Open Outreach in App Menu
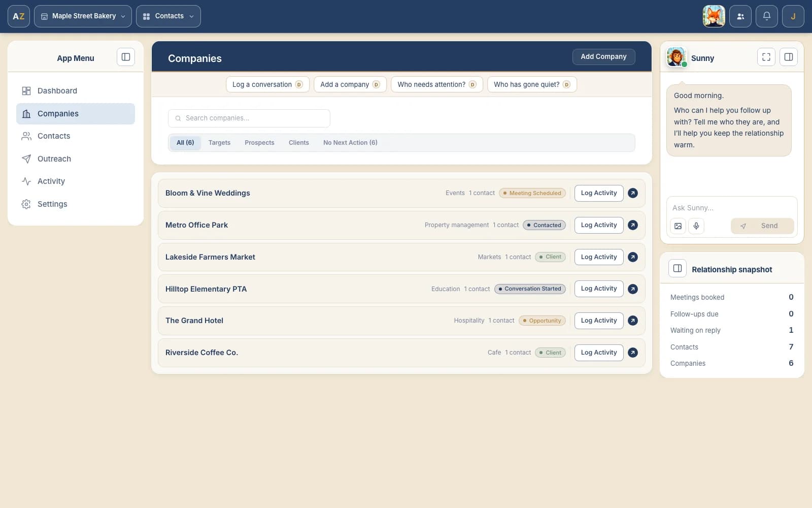The width and height of the screenshot is (812, 508). point(76,159)
